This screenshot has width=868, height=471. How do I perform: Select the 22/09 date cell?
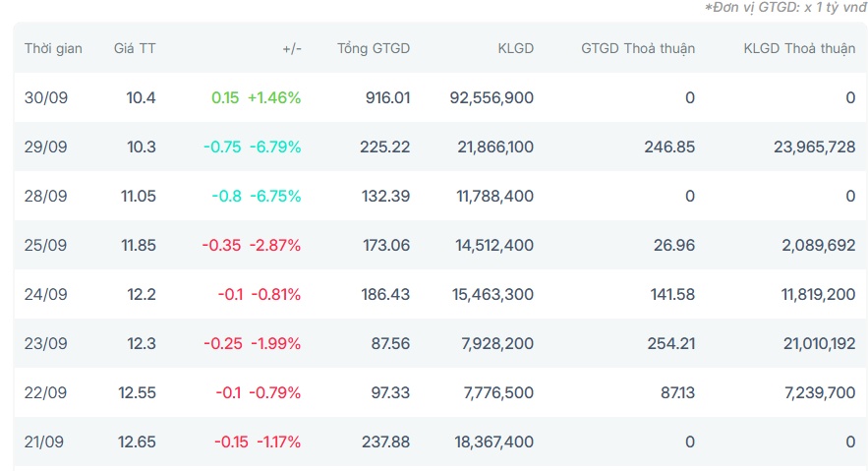(46, 393)
